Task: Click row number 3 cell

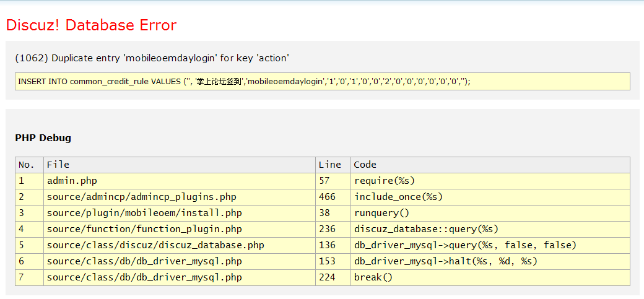Action: tap(29, 213)
